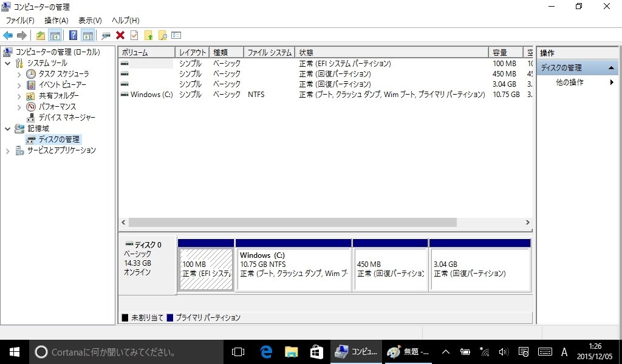
Task: Select 共有フォルダー in the tree
Action: [x=59, y=96]
